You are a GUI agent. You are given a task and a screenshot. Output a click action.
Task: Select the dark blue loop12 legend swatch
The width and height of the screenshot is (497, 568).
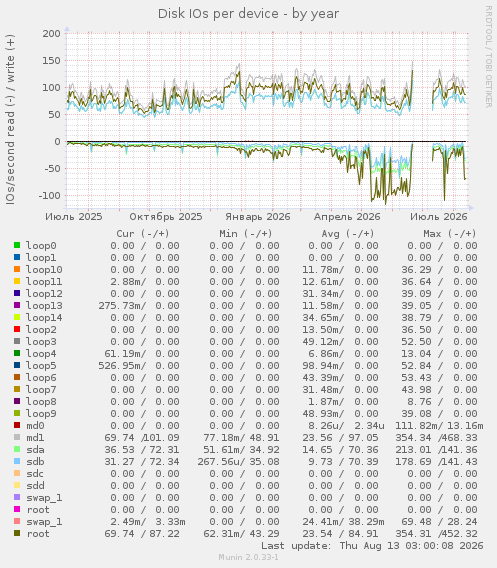tap(17, 293)
